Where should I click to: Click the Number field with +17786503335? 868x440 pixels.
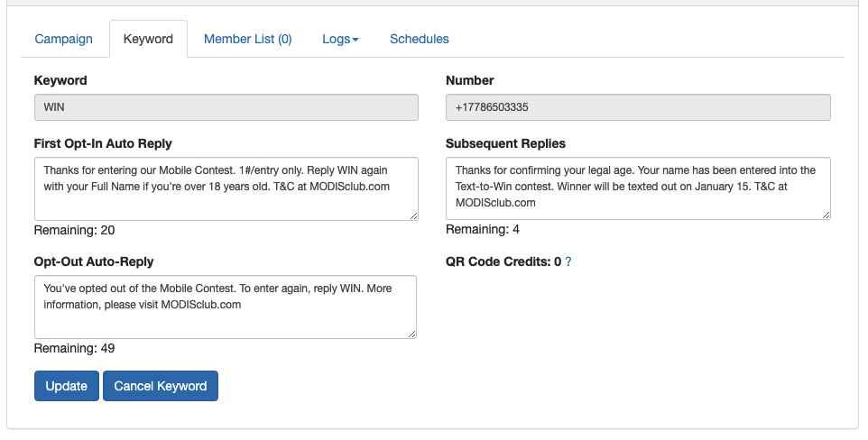pos(637,107)
